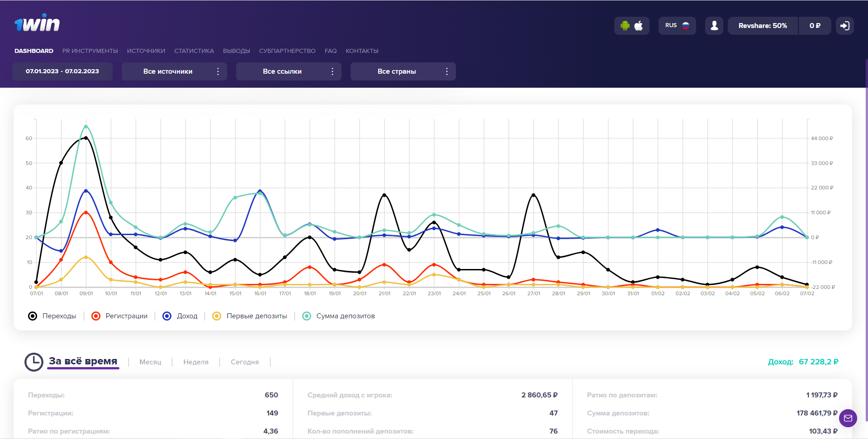The height and width of the screenshot is (439, 868).
Task: Select the Неделя period tab
Action: pos(196,362)
